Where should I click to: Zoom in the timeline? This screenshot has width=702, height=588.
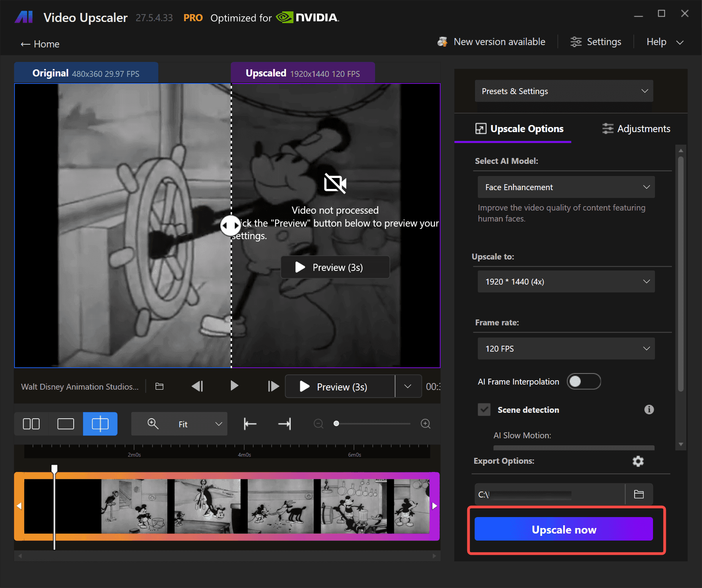(x=425, y=424)
